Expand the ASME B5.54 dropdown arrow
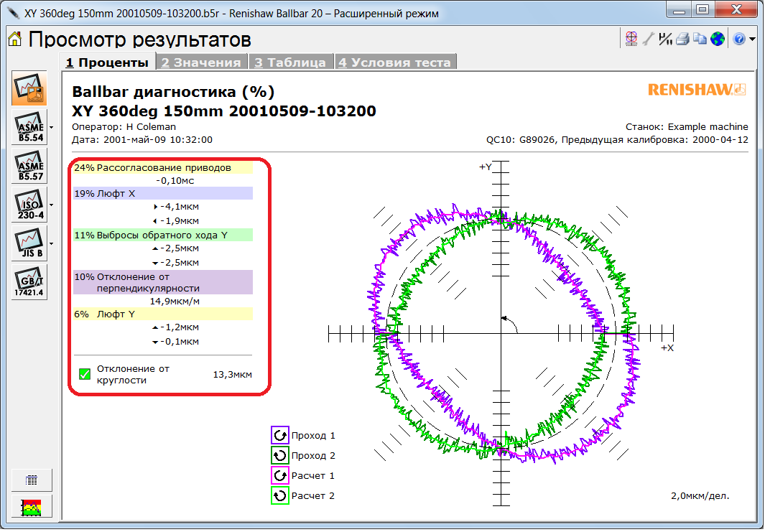This screenshot has width=765, height=532. tap(51, 128)
